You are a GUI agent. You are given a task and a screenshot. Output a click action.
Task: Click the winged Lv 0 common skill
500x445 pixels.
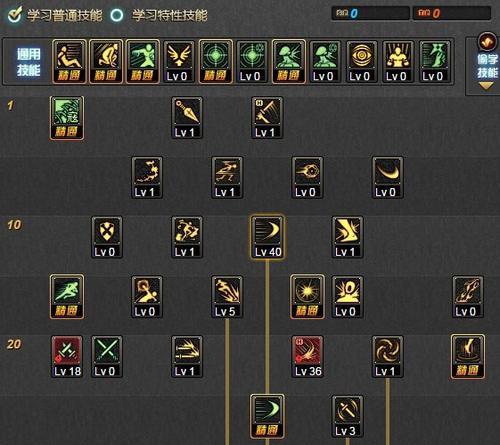[179, 62]
